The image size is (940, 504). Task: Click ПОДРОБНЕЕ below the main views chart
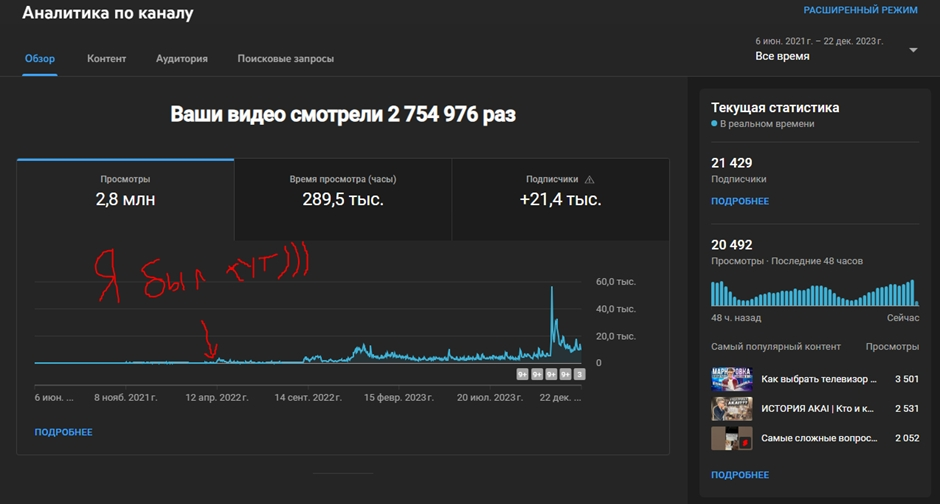pyautogui.click(x=64, y=432)
